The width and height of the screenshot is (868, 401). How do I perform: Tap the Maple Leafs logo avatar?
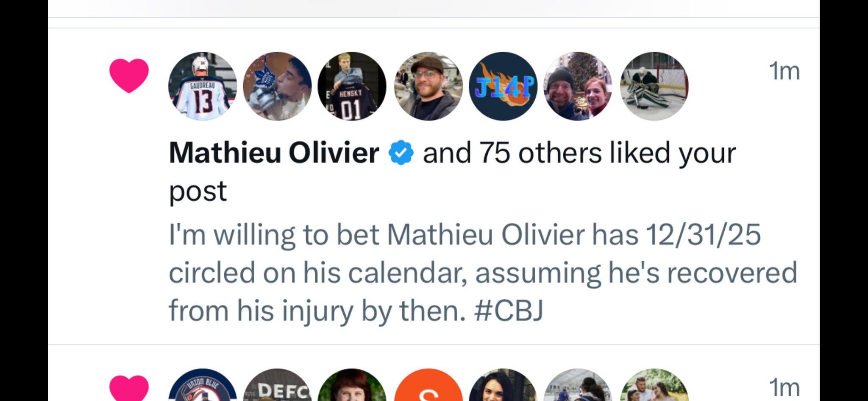point(277,86)
